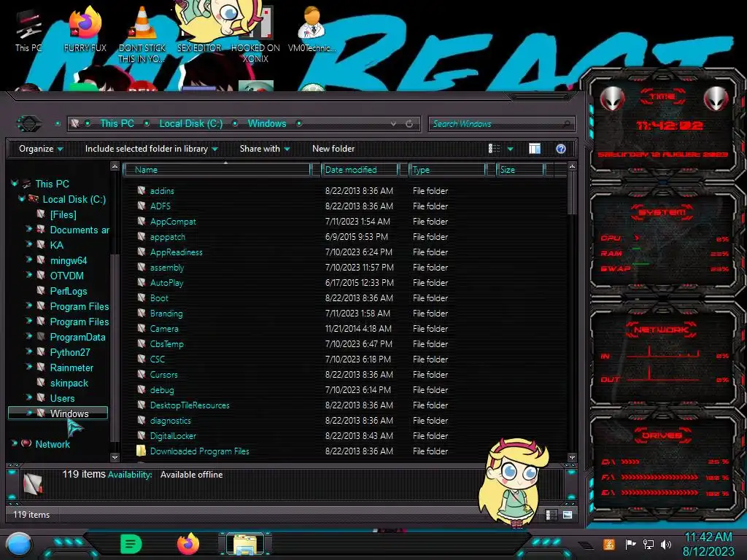This screenshot has width=747, height=560.
Task: Collapse the Local Disk (C:) tree node
Action: pyautogui.click(x=21, y=198)
